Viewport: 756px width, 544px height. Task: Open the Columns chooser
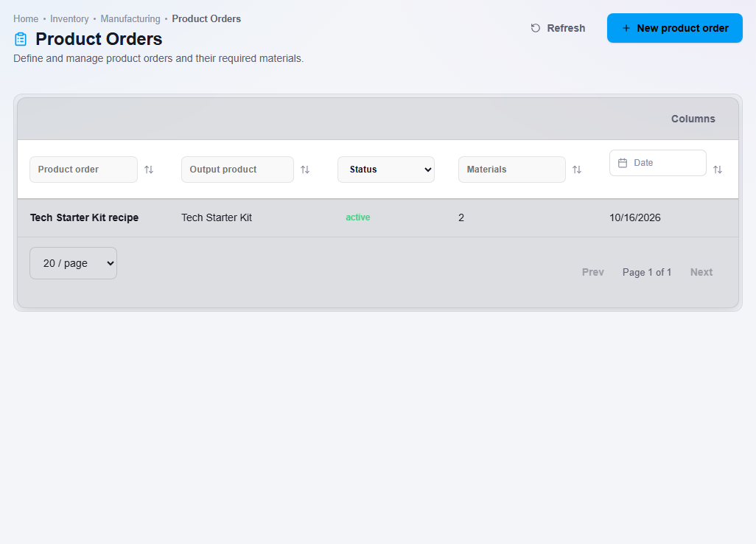[x=693, y=119]
